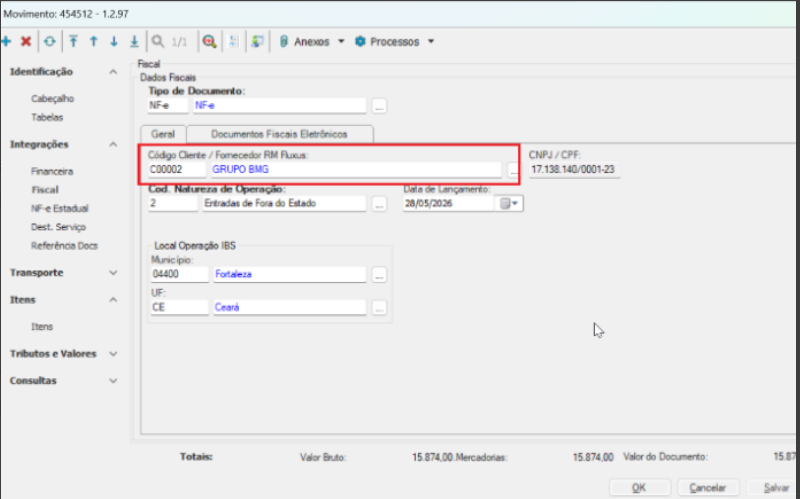Viewport: 800px width, 499px height.
Task: Open lookup button for Tipo de Documento
Action: (x=379, y=106)
